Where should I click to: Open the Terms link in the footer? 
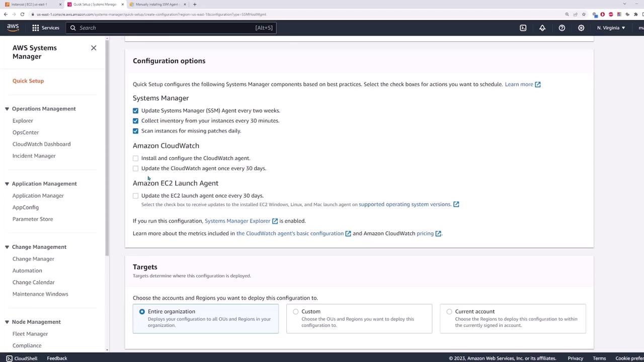click(599, 358)
